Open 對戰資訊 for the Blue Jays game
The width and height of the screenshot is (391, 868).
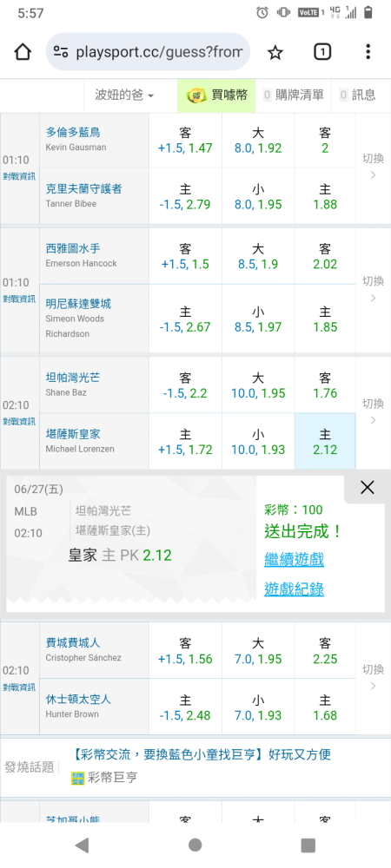pos(19,176)
